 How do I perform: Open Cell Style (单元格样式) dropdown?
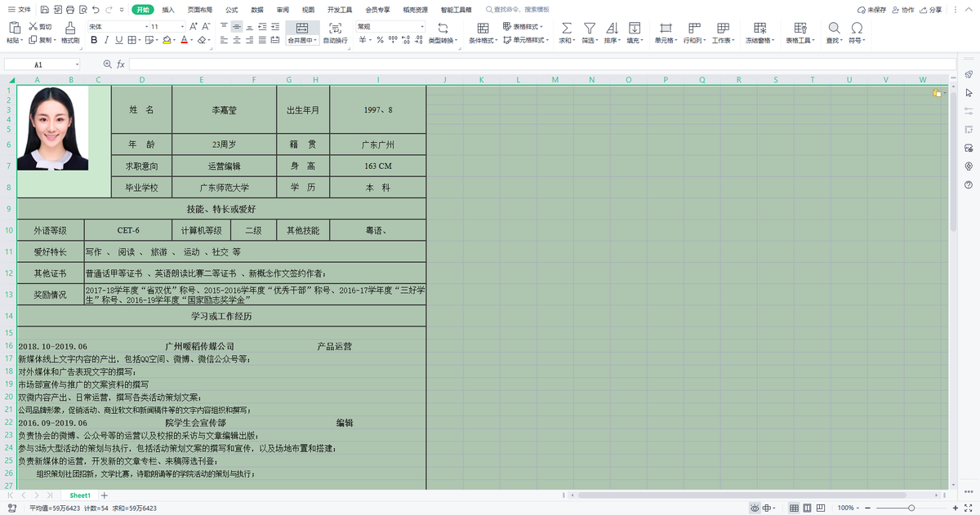point(527,39)
